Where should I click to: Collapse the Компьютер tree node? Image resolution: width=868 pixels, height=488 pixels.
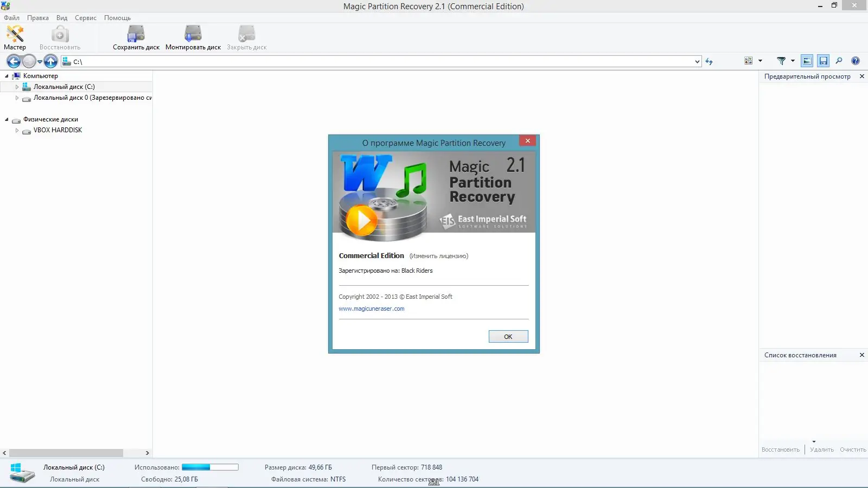[x=7, y=76]
